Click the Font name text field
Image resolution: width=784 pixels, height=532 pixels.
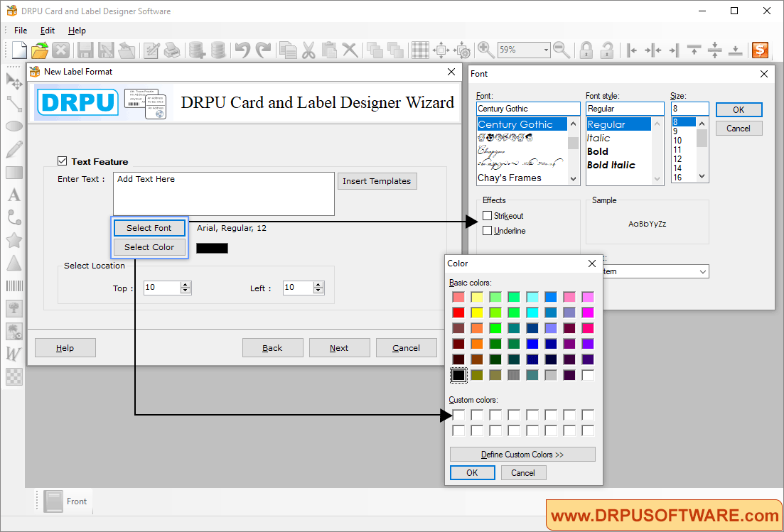pyautogui.click(x=528, y=109)
